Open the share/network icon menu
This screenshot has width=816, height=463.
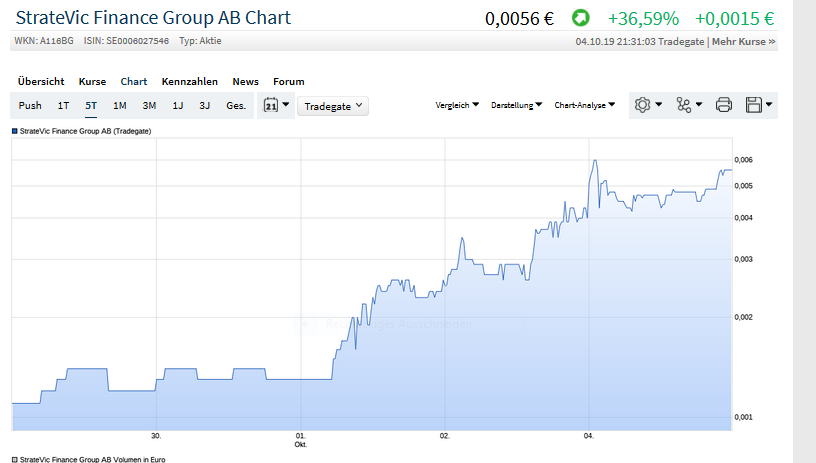[x=683, y=105]
